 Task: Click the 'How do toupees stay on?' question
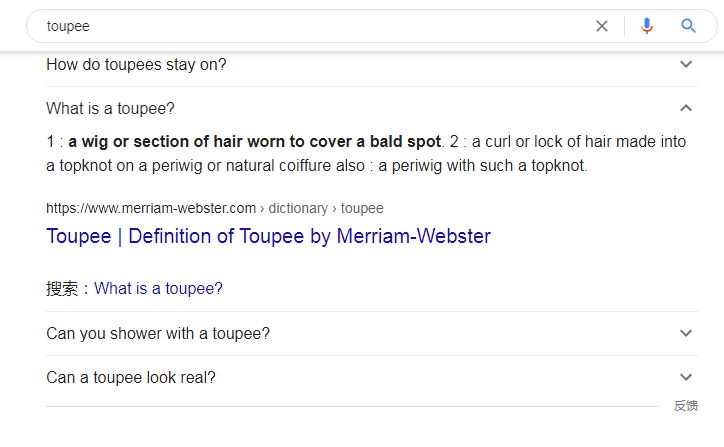136,64
